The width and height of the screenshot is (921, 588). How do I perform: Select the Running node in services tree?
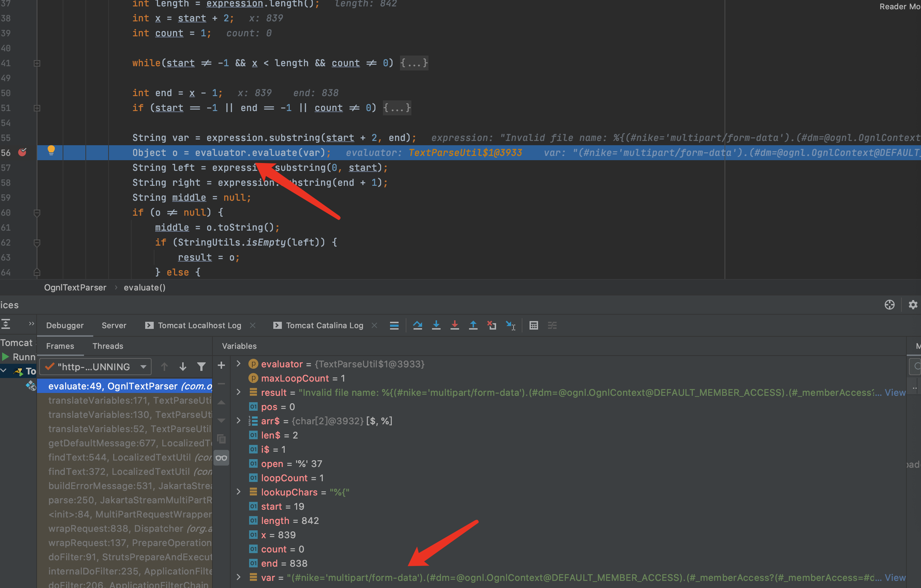[19, 357]
